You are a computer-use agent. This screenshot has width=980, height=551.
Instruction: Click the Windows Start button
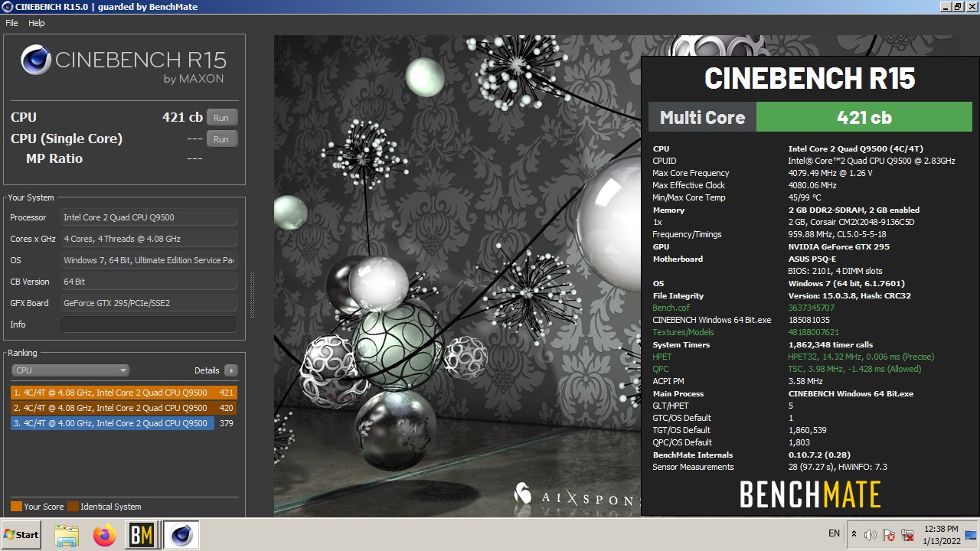(x=21, y=535)
